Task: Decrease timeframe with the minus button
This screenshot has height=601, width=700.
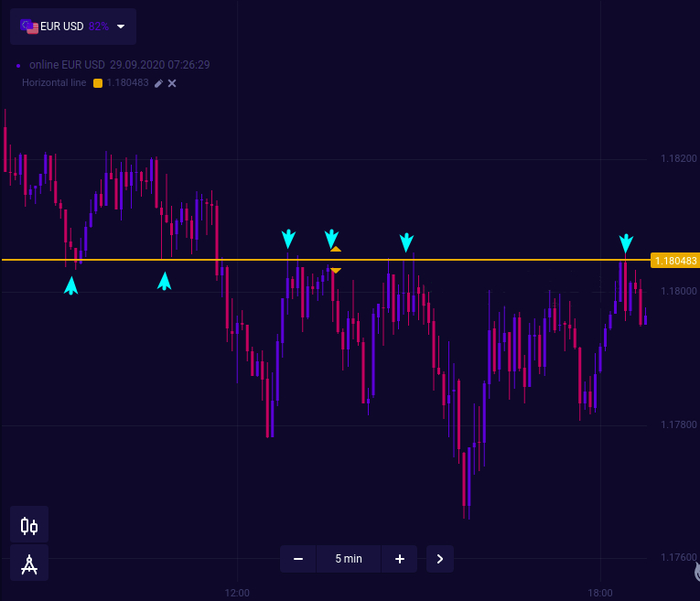Action: [x=298, y=559]
